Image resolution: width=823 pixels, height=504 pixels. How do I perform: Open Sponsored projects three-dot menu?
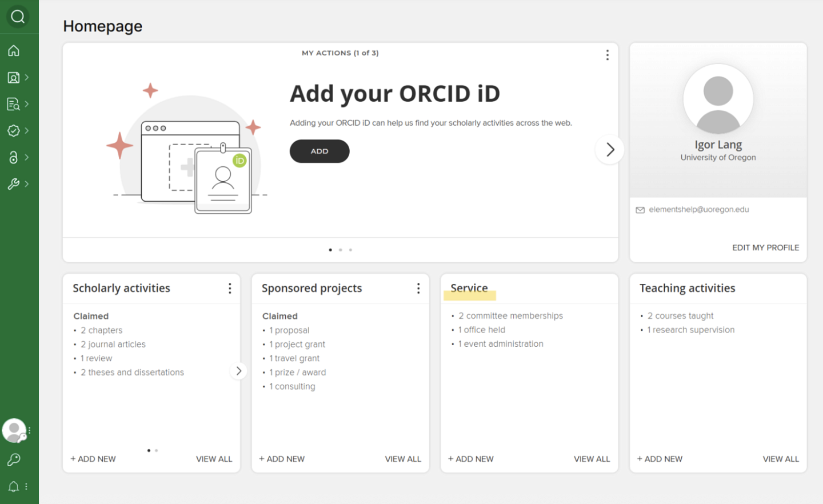click(x=418, y=289)
